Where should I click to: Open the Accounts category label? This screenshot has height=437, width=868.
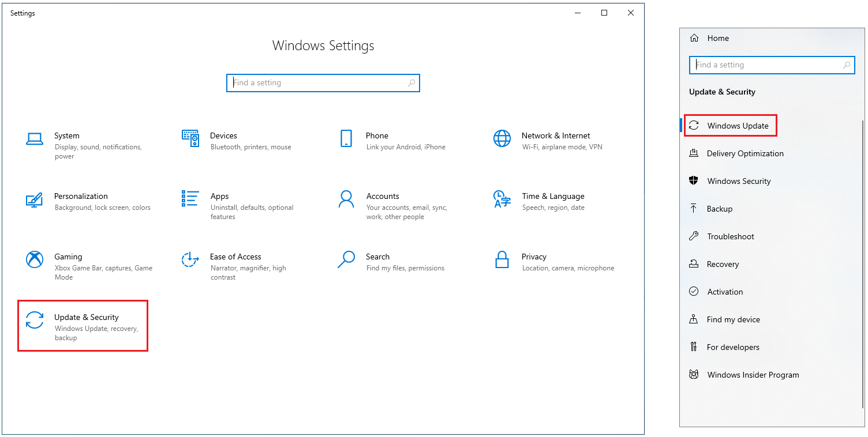tap(383, 196)
